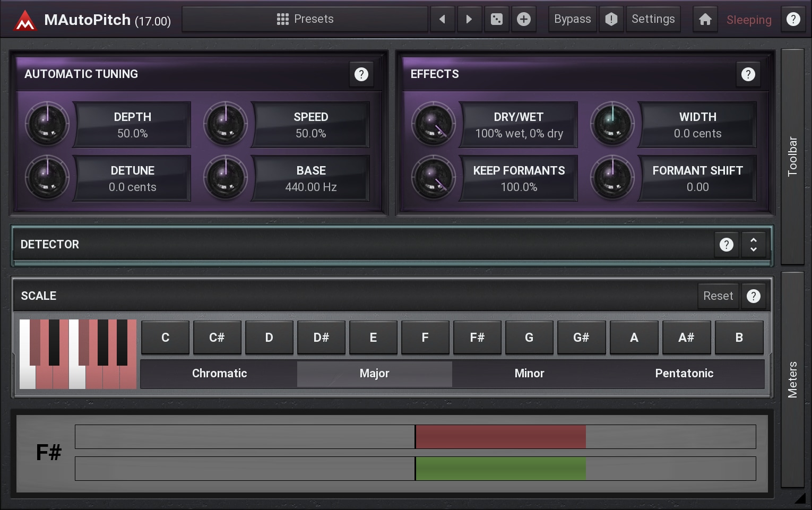
Task: Open help for Automatic Tuning panel
Action: coord(361,74)
